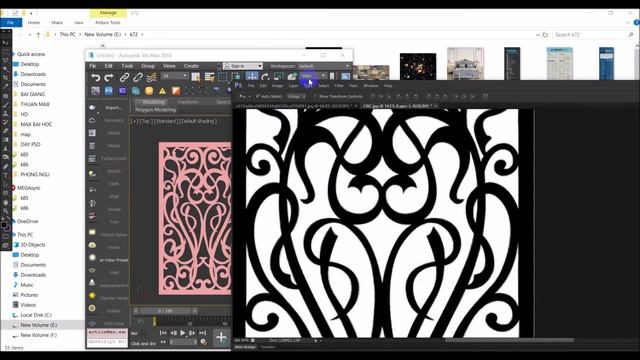Open Create menu in 3ds Max
Image resolution: width=640 pixels, height=360 pixels.
tap(191, 66)
